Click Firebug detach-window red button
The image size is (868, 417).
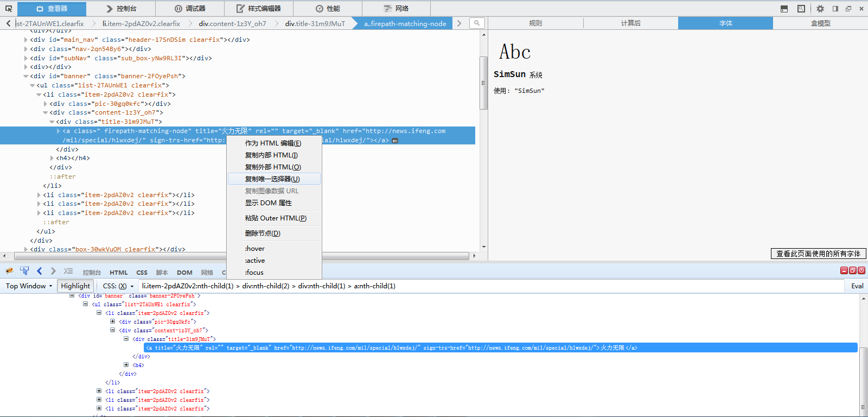click(853, 270)
